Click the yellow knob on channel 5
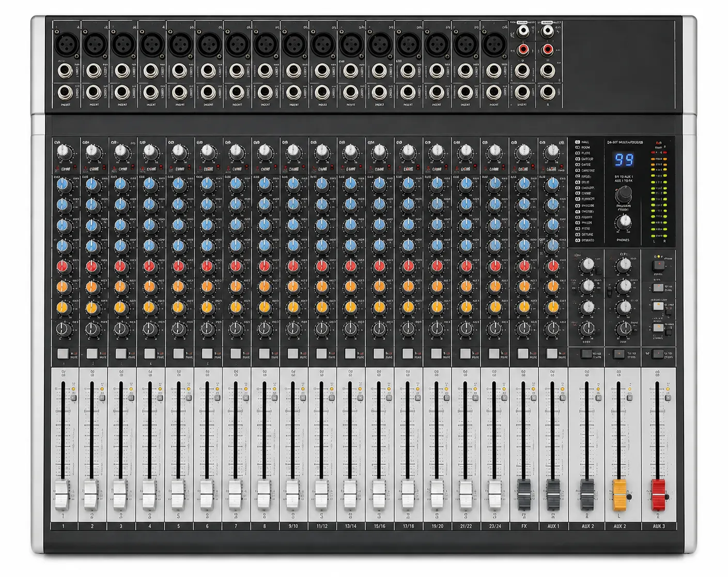 coord(178,307)
